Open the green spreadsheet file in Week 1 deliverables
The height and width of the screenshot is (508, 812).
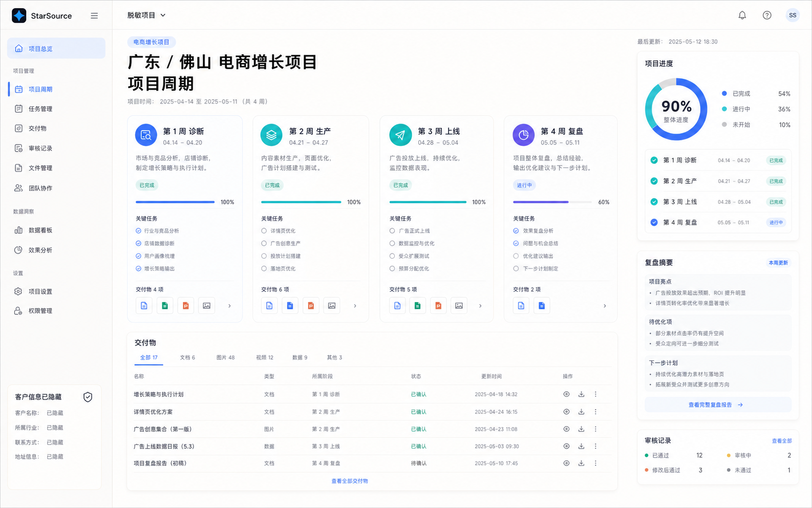165,306
